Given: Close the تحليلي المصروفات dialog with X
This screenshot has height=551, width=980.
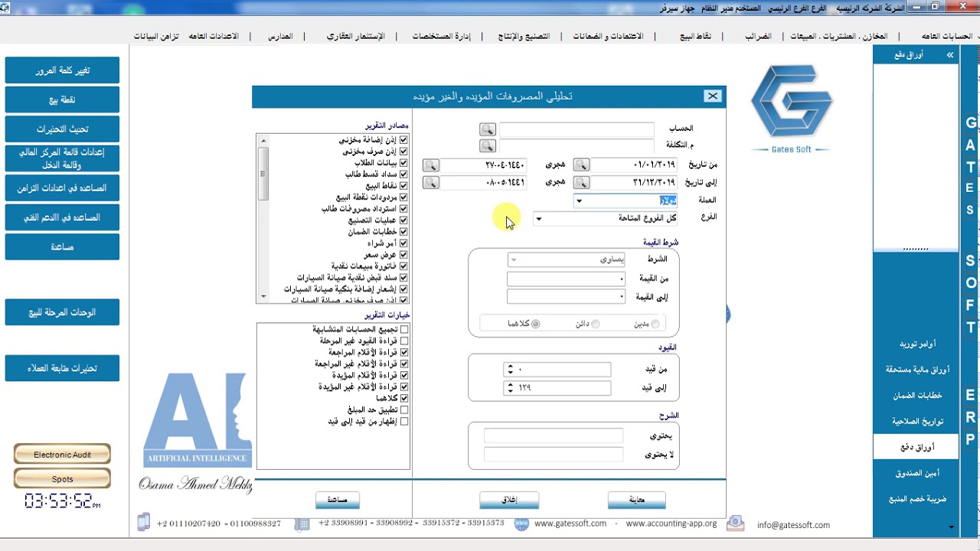Looking at the screenshot, I should [x=712, y=96].
